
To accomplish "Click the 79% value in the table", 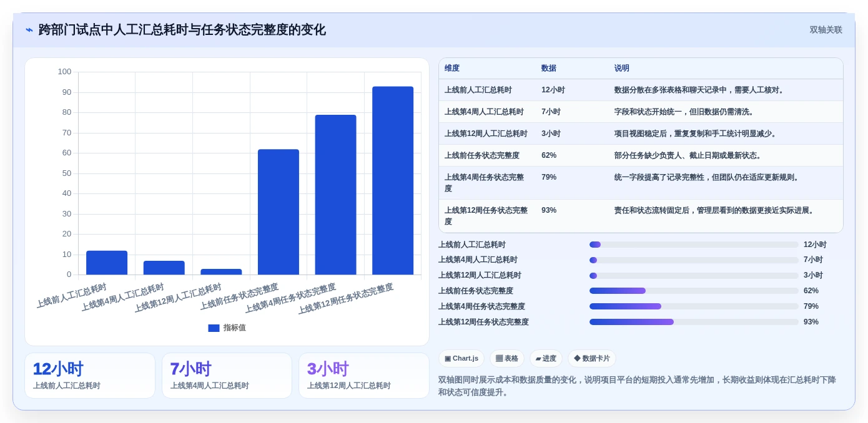I will tap(549, 177).
